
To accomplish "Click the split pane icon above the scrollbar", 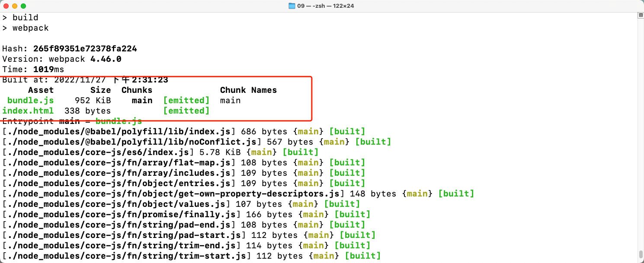I will coord(641,15).
